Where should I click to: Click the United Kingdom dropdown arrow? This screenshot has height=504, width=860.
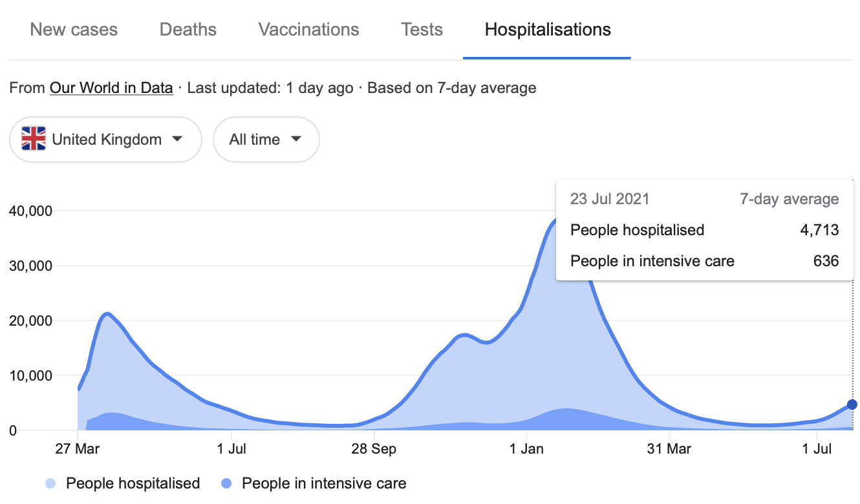[178, 140]
